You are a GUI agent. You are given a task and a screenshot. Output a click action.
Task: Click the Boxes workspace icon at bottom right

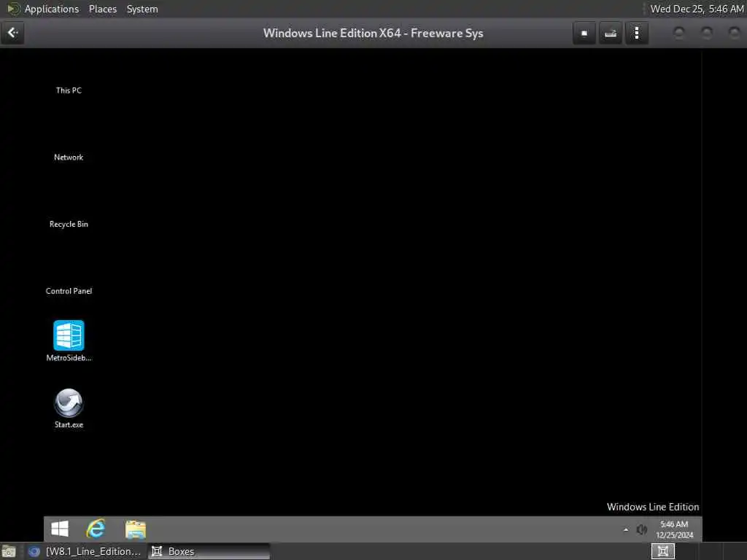click(662, 551)
